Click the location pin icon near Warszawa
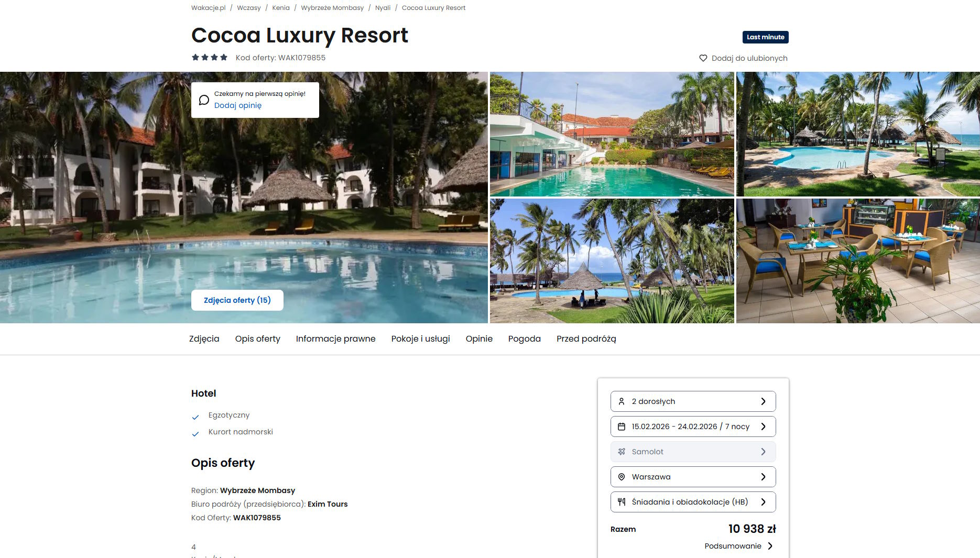The width and height of the screenshot is (980, 558). point(622,477)
